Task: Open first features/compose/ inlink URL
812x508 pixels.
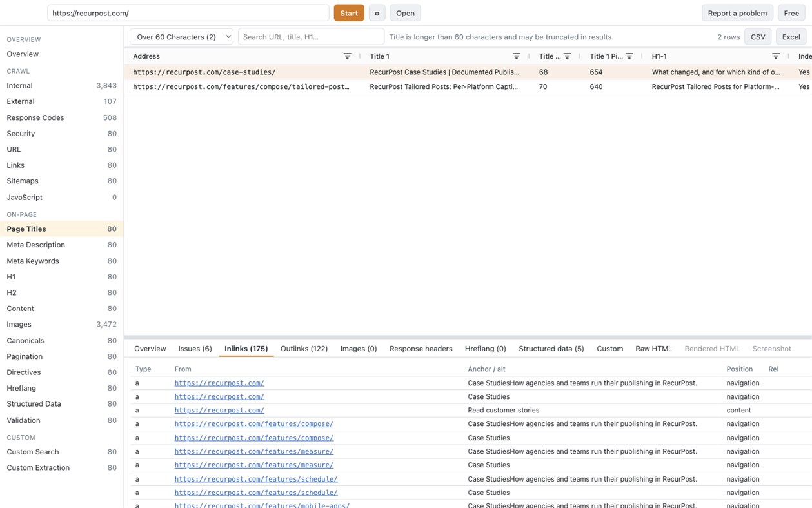Action: (254, 424)
